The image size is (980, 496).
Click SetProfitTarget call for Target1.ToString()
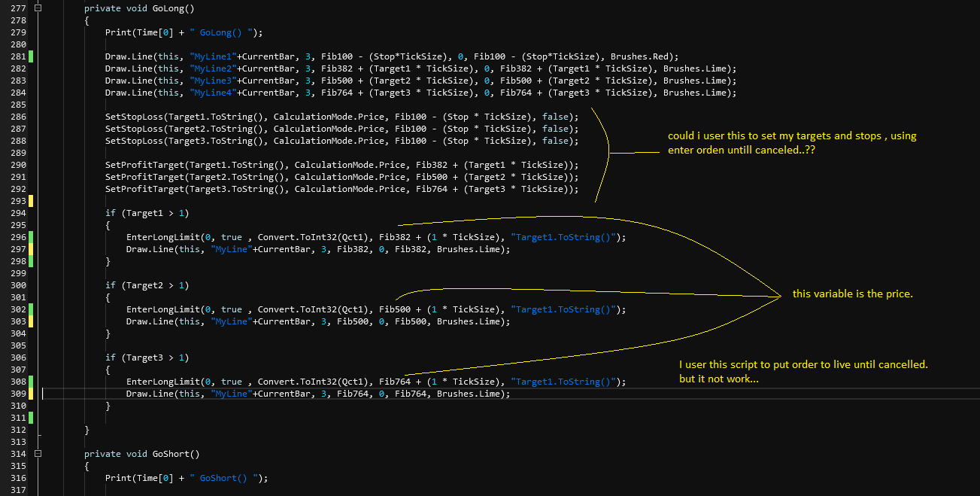(342, 165)
